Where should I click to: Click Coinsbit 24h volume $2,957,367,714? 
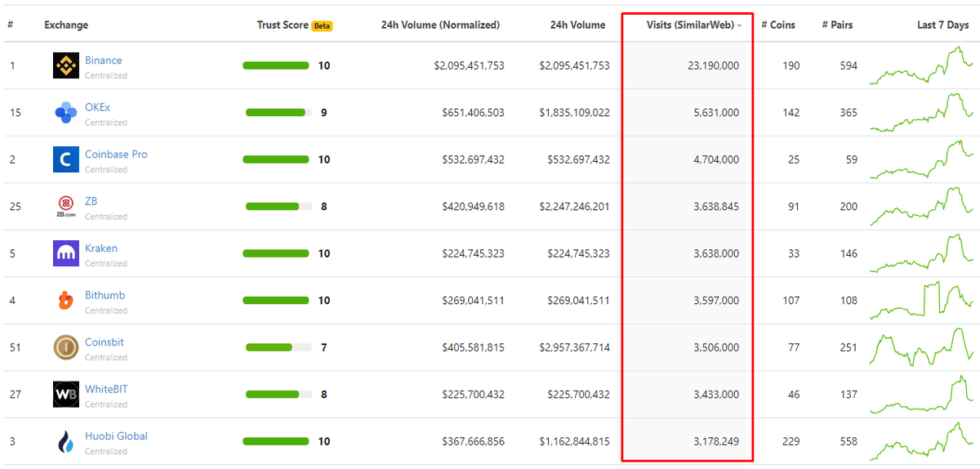click(574, 347)
